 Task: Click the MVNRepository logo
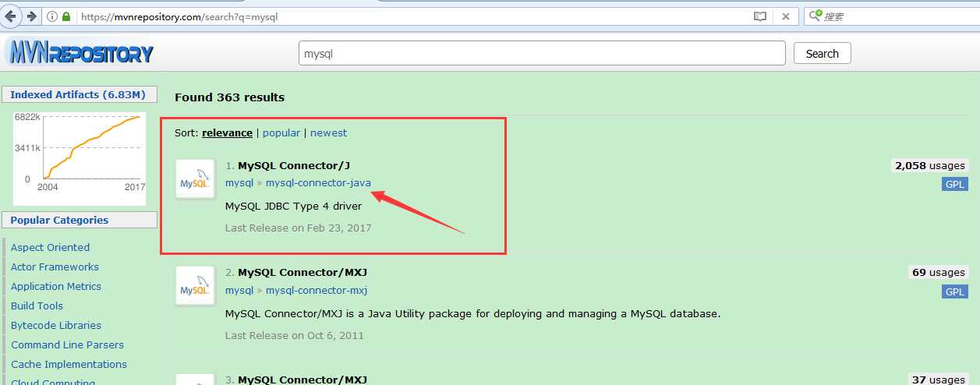click(79, 53)
